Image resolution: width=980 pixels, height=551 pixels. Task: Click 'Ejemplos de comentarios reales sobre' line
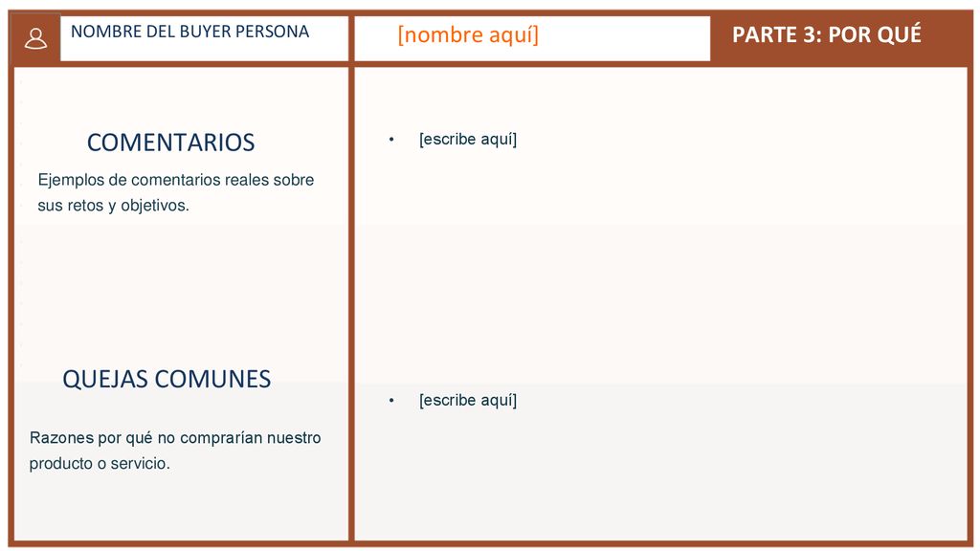click(x=176, y=180)
